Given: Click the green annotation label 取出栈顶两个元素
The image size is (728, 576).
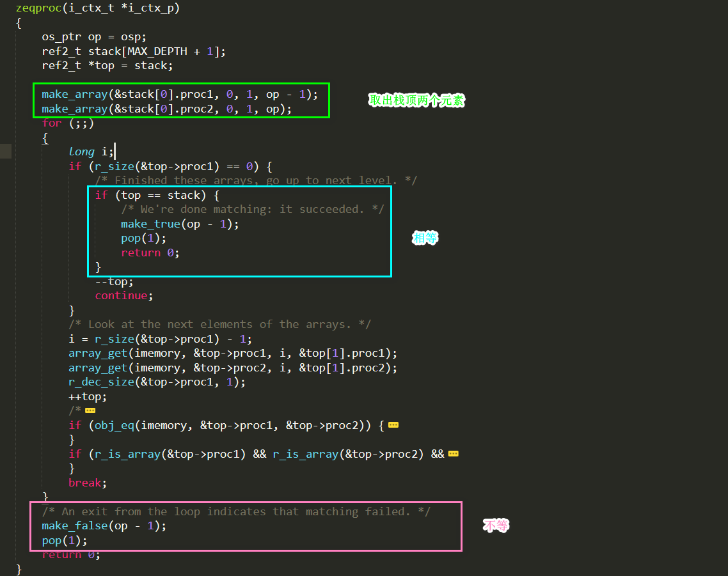Looking at the screenshot, I should tap(416, 100).
